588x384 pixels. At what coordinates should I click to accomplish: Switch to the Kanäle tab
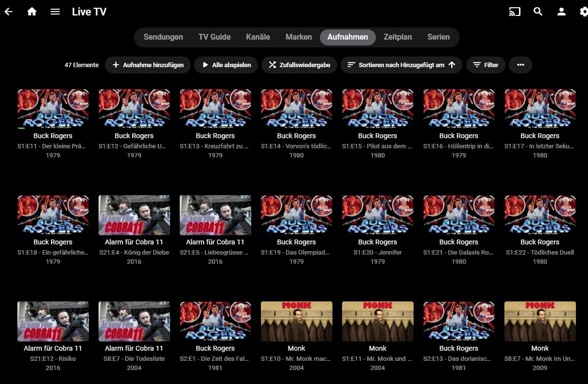coord(258,37)
